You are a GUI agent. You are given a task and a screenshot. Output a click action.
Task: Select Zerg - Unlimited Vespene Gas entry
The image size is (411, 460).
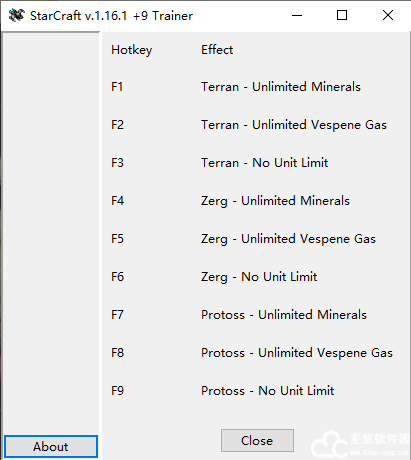tap(288, 239)
